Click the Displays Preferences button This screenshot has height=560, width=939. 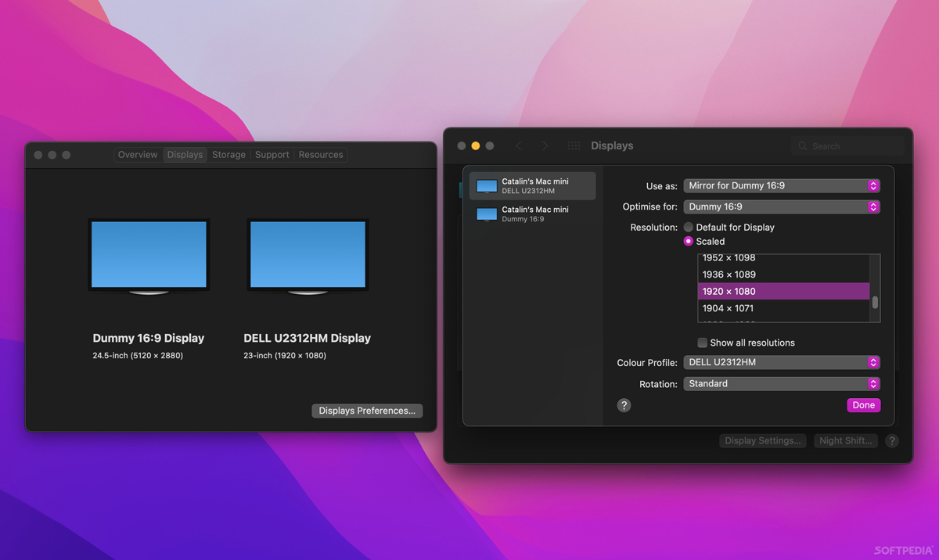[x=367, y=411]
